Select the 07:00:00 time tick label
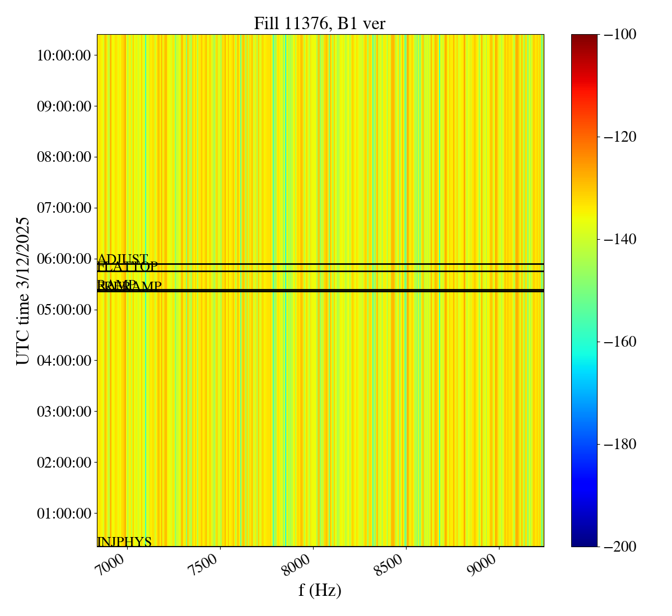This screenshot has height=616, width=672. pyautogui.click(x=64, y=208)
